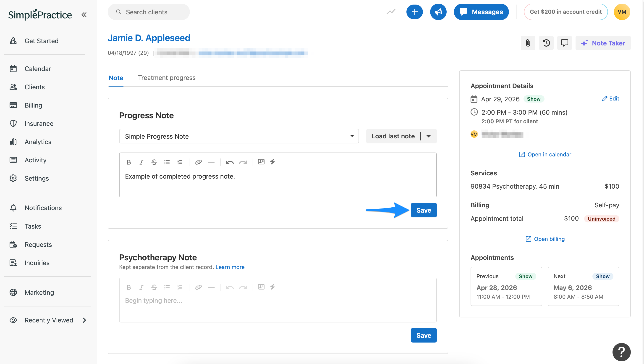644x364 pixels.
Task: Save the Psychotherapy Note
Action: point(424,335)
